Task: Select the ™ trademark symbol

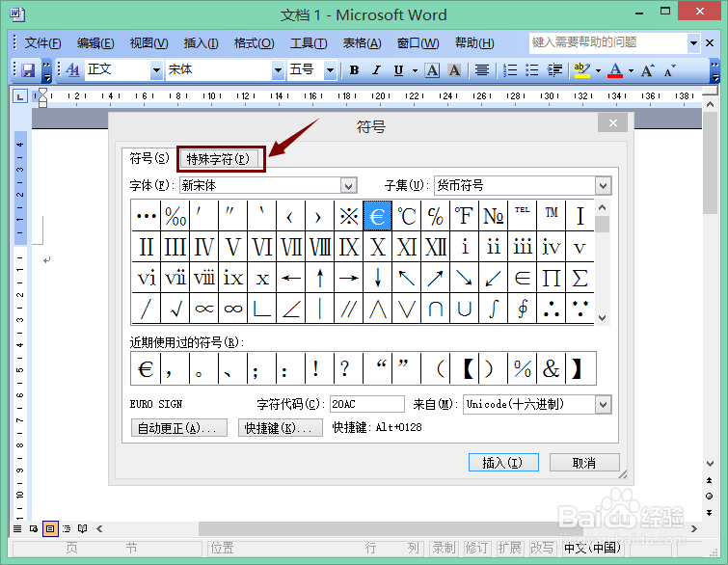Action: 552,216
